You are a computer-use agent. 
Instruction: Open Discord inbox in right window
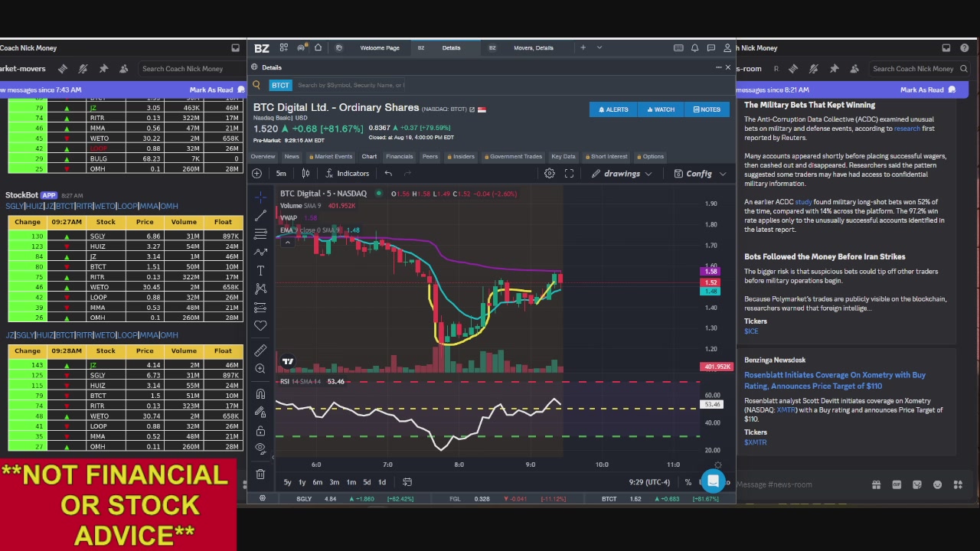coord(946,47)
